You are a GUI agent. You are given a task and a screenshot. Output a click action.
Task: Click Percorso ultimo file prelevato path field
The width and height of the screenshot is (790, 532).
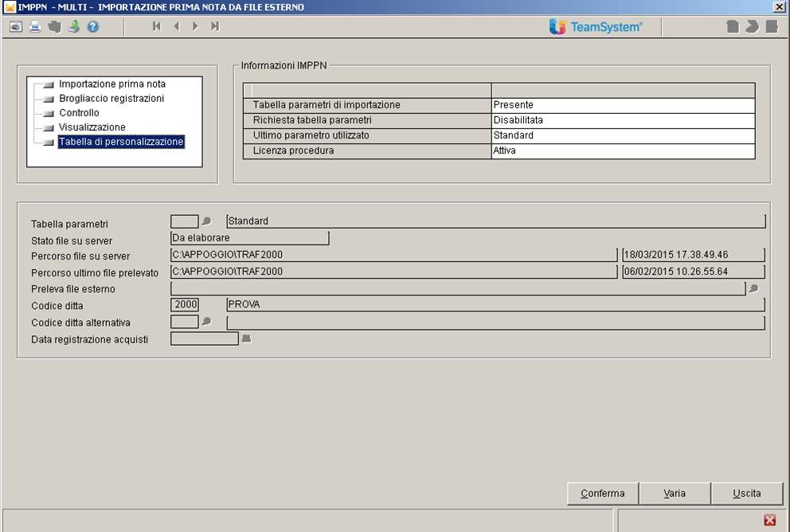coord(394,272)
